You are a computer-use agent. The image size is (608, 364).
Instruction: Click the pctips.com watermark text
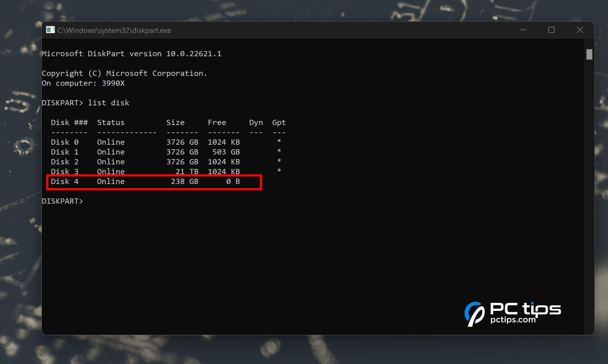tap(513, 320)
